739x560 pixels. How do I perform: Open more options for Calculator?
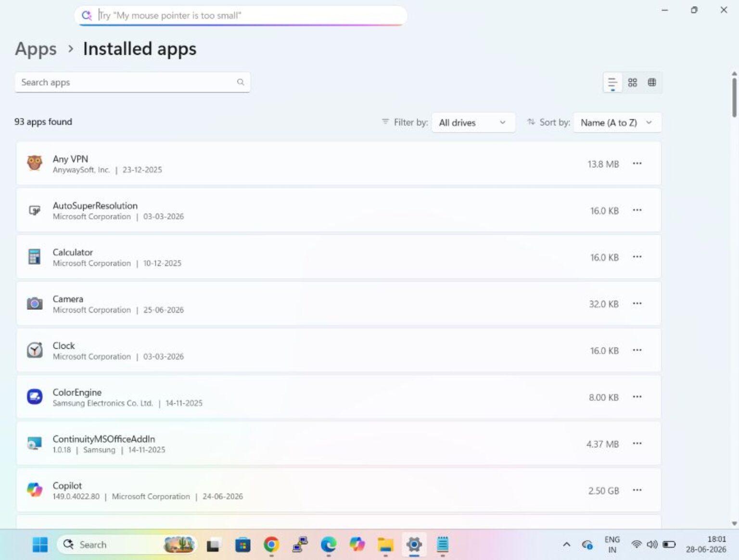pyautogui.click(x=637, y=257)
